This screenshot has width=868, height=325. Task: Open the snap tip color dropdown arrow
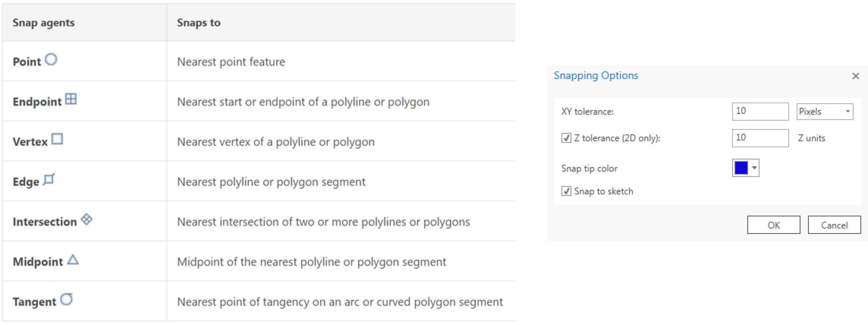(x=754, y=168)
